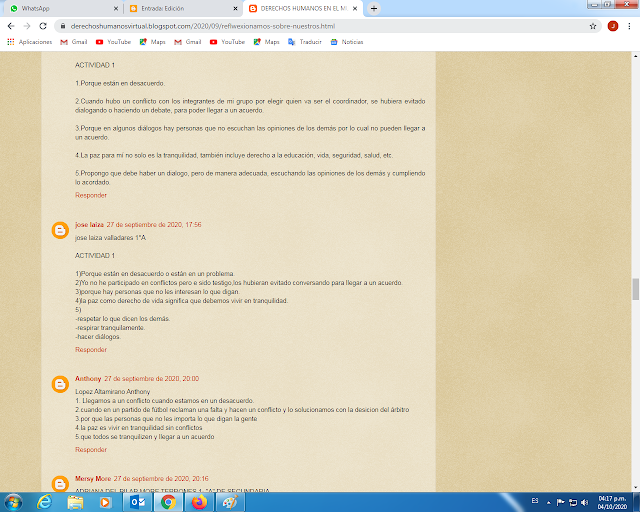Go back to previous page
Image resolution: width=640 pixels, height=512 pixels.
(x=11, y=26)
